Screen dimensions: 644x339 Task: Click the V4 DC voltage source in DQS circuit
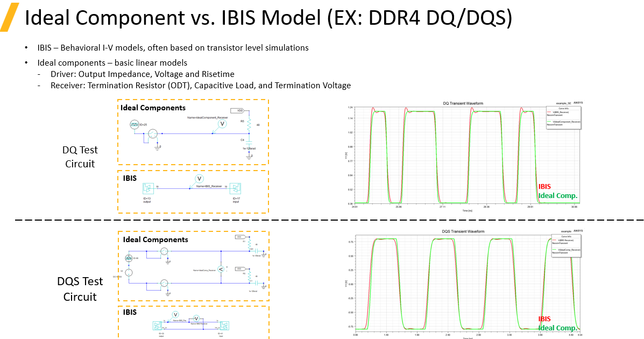pyautogui.click(x=129, y=273)
